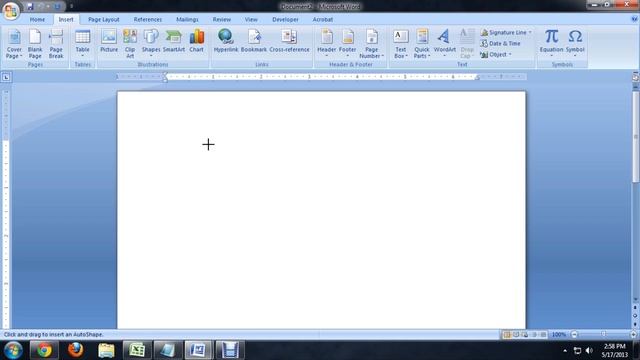Insert a Hyperlink
The width and height of the screenshot is (640, 360).
coord(226,41)
